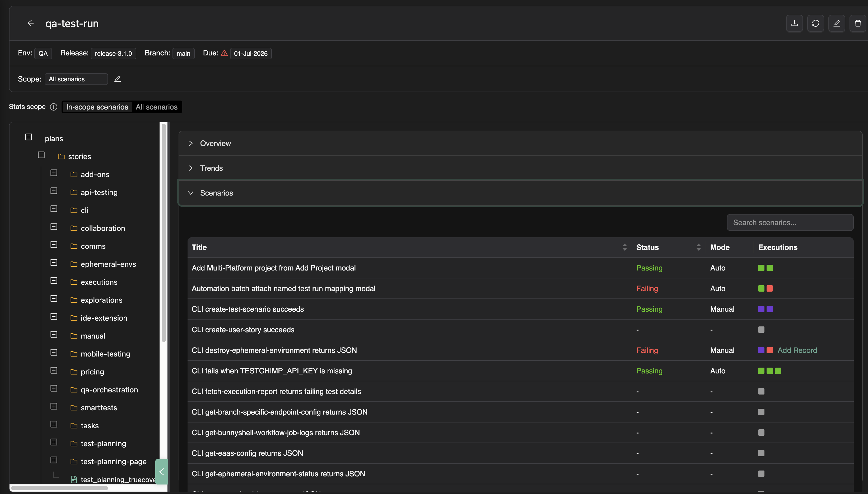Refresh the test run with sync icon
The width and height of the screenshot is (868, 494).
click(x=815, y=23)
